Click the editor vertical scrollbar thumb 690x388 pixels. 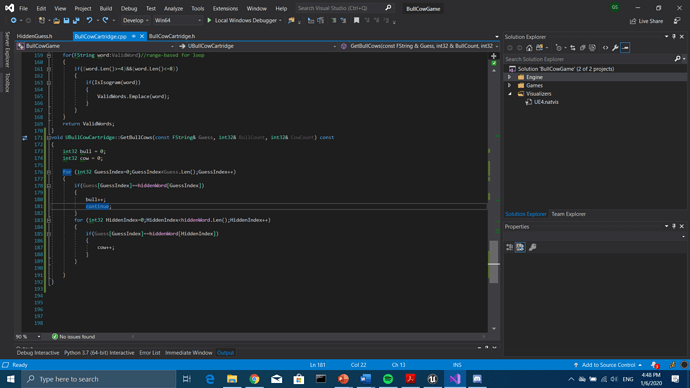click(x=494, y=262)
